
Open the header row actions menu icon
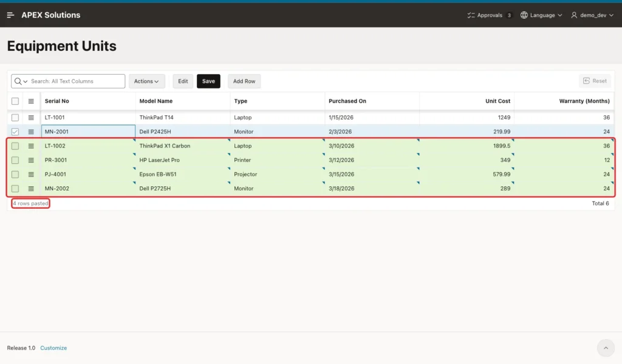[31, 101]
